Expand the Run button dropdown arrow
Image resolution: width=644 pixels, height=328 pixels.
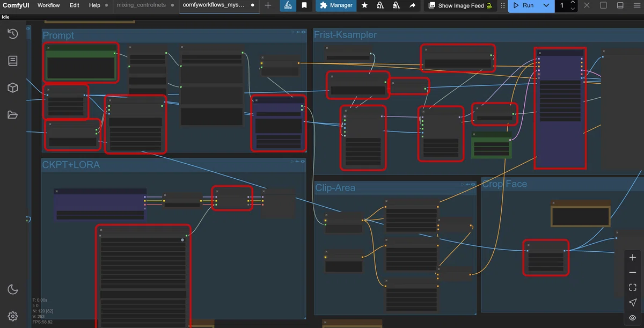click(x=546, y=5)
